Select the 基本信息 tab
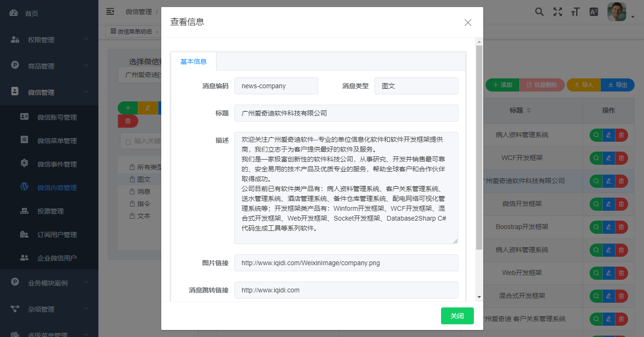Viewport: 644px width, 337px height. tap(194, 61)
